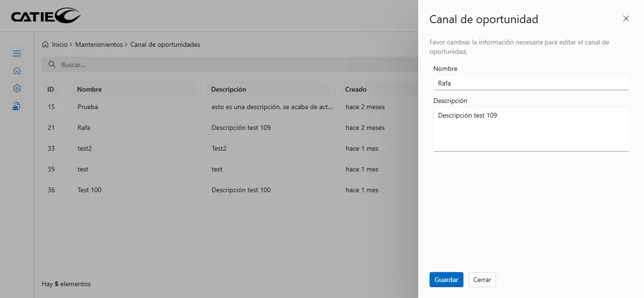The height and width of the screenshot is (298, 644).
Task: Click the Nombre input field
Action: pyautogui.click(x=531, y=83)
